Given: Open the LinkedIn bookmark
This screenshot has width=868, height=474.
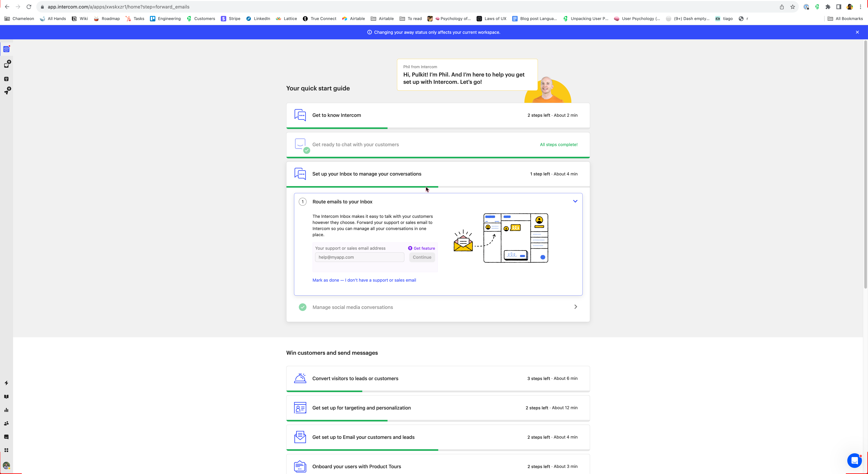Looking at the screenshot, I should [x=258, y=18].
